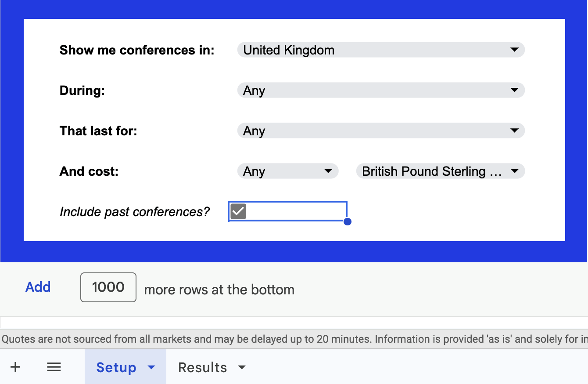Open the country dropdown showing United Kingdom
Image resolution: width=588 pixels, height=384 pixels.
point(514,50)
